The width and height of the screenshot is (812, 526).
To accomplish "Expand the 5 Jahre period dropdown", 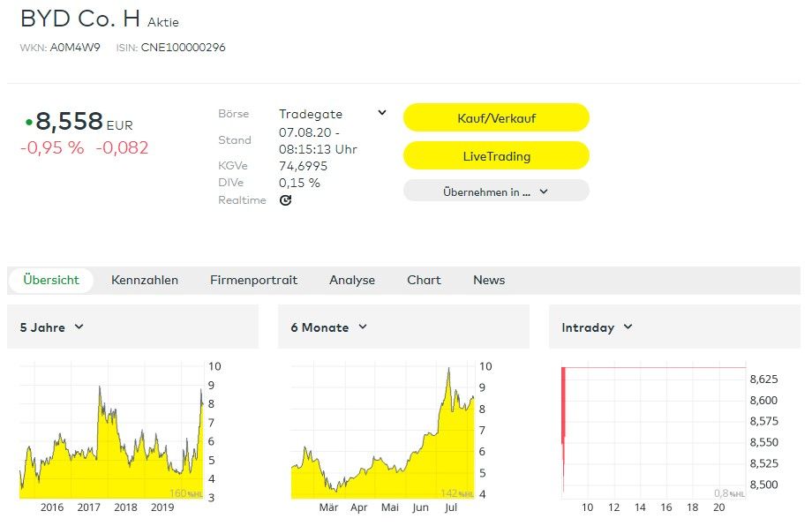I will [x=52, y=327].
